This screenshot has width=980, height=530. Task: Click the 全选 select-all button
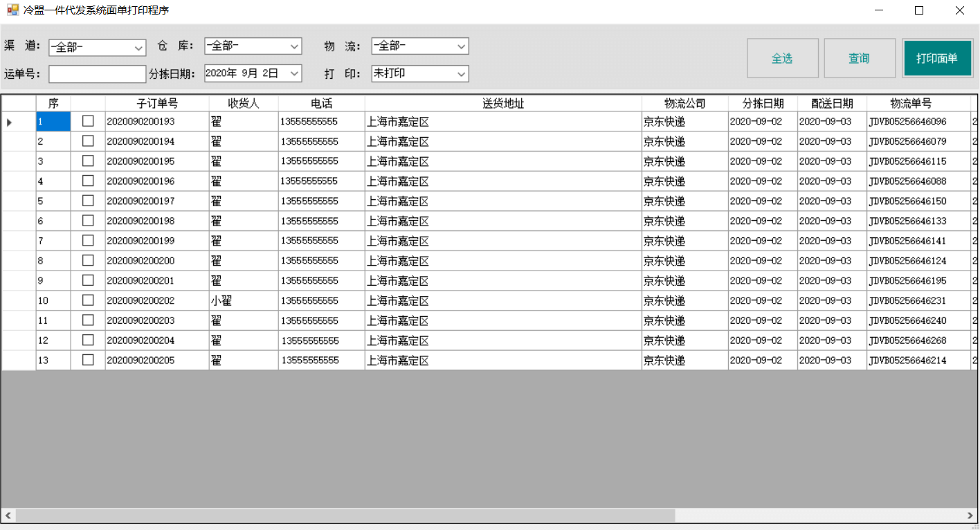tap(782, 58)
